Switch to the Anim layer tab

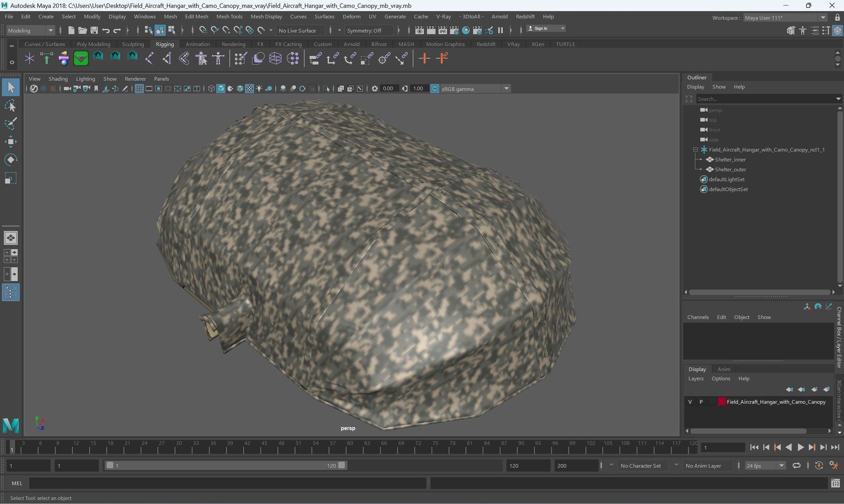click(x=724, y=369)
